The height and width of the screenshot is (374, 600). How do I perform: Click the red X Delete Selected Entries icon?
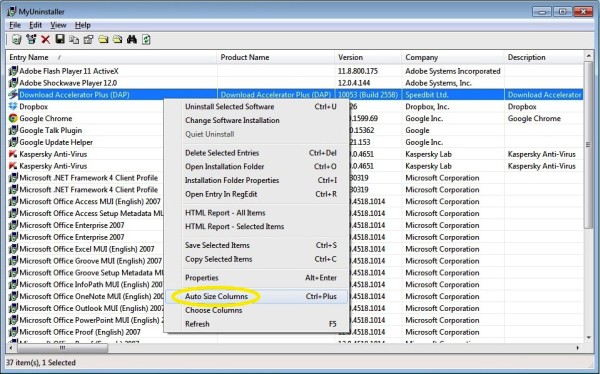[x=46, y=39]
